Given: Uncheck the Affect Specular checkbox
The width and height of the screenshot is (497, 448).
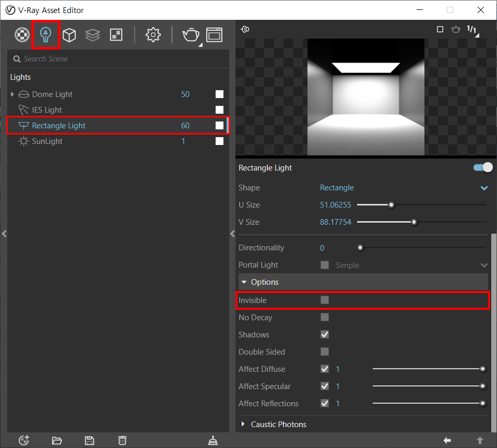Looking at the screenshot, I should [x=325, y=386].
